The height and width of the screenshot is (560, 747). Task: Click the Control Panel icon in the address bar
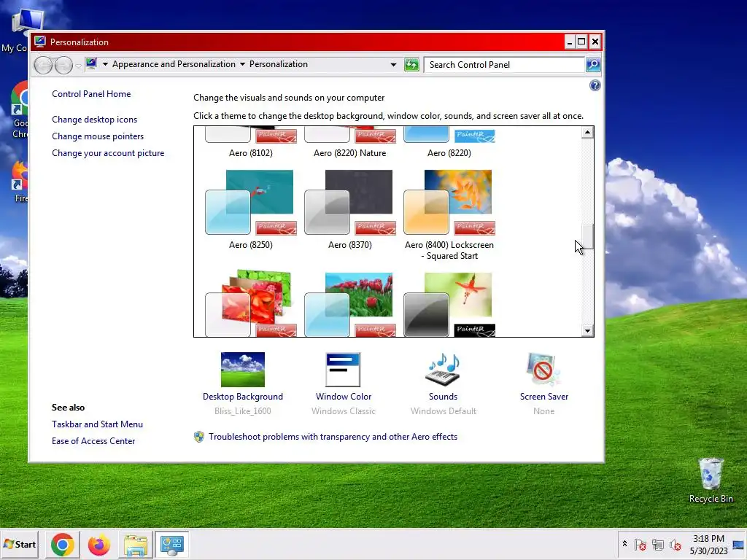[91, 64]
